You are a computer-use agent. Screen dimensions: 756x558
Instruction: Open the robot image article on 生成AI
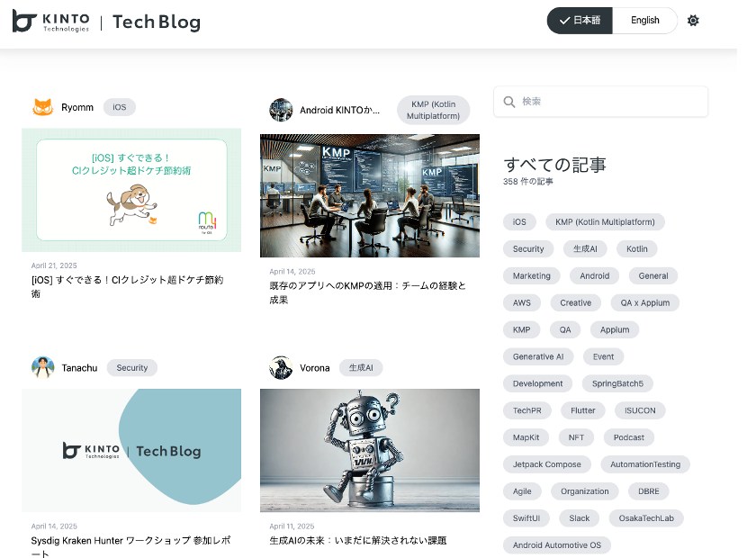[x=370, y=450]
